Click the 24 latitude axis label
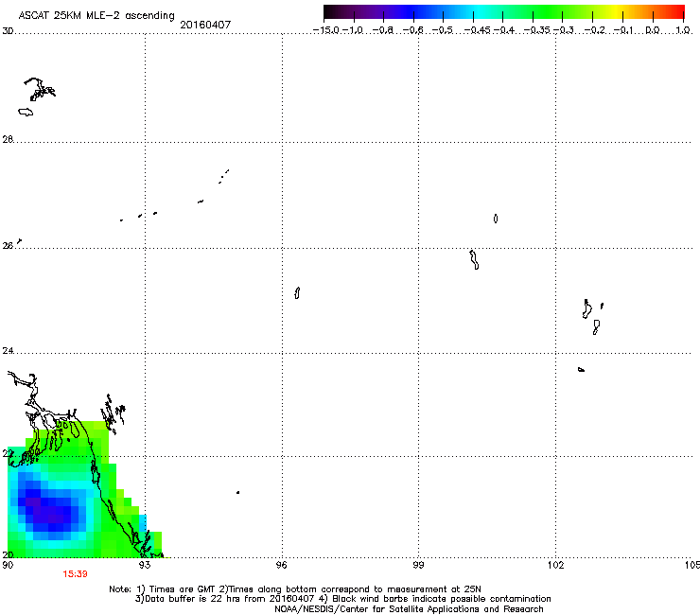Image resolution: width=700 pixels, height=615 pixels. tap(8, 351)
